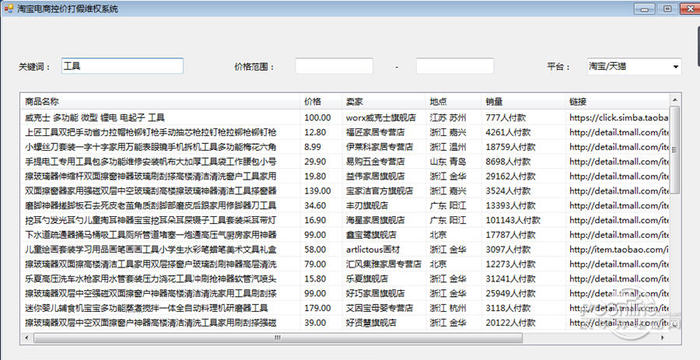Viewport: 700px width, 360px height.
Task: Click price cell 179.00
Action: 317,308
